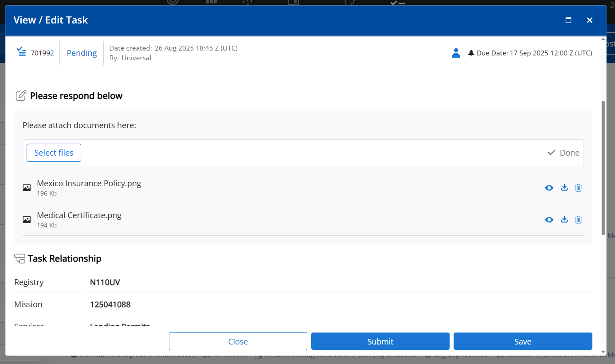
Task: Click the task list icon beside 701992
Action: point(21,52)
